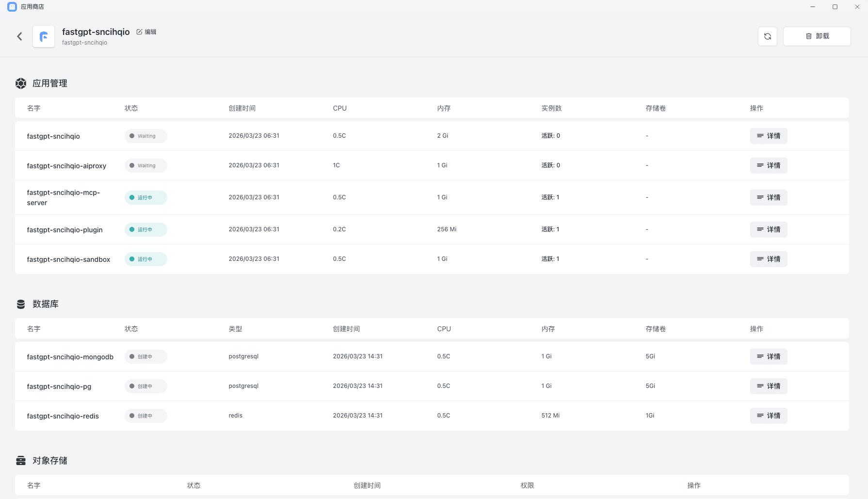Maximize the 应用商店 window
Image resolution: width=868 pixels, height=499 pixels.
tap(835, 7)
